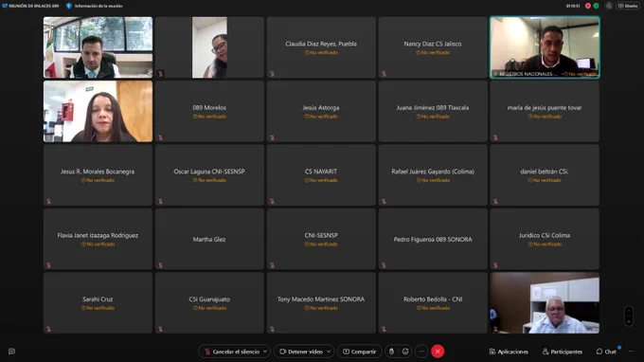Click the video of long-haired woman near wooden door

pyautogui.click(x=98, y=111)
